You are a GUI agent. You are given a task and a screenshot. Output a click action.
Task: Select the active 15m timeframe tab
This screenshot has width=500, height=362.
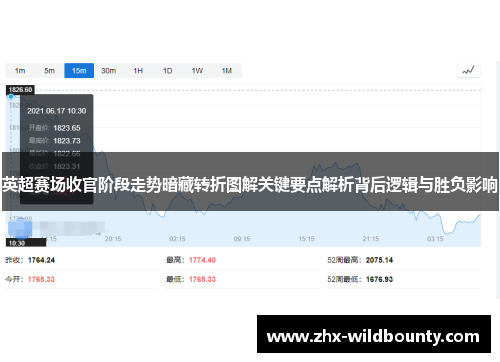[79, 71]
